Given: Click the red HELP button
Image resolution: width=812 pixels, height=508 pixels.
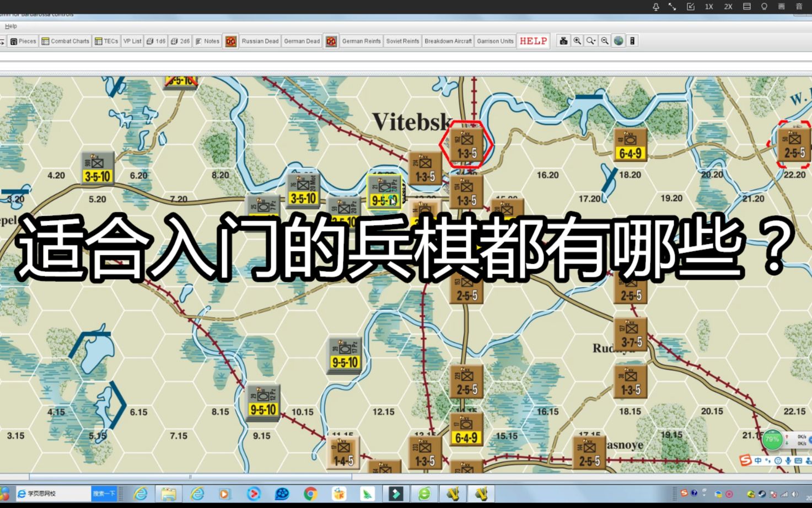Looking at the screenshot, I should 533,41.
